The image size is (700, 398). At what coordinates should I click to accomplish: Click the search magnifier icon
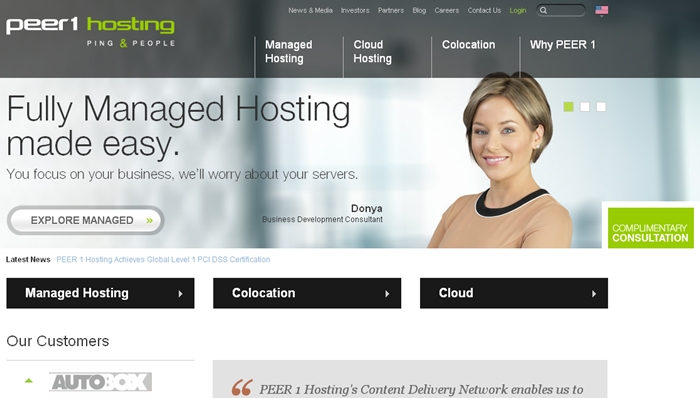coord(543,10)
